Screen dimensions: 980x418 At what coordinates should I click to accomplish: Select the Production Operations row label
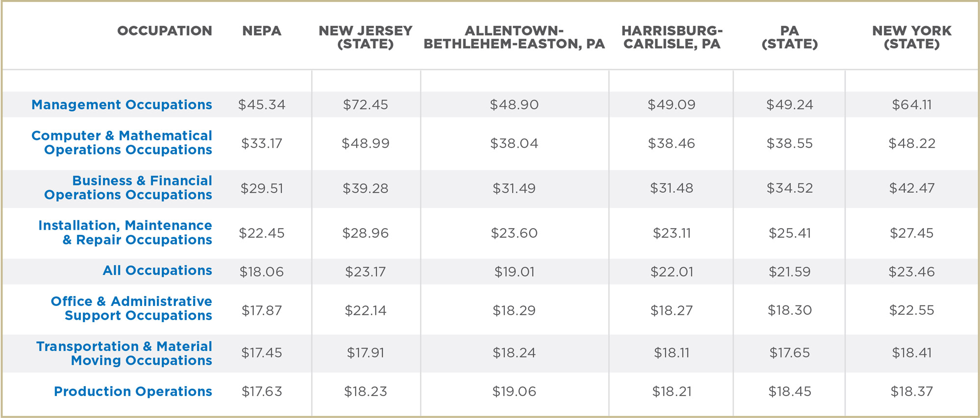click(x=133, y=392)
